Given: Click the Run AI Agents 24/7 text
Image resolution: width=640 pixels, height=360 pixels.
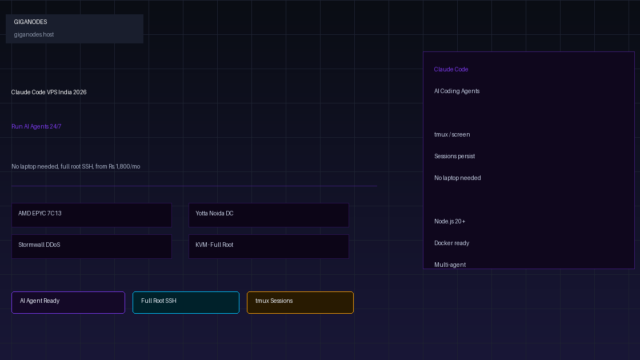Looking at the screenshot, I should (x=36, y=127).
